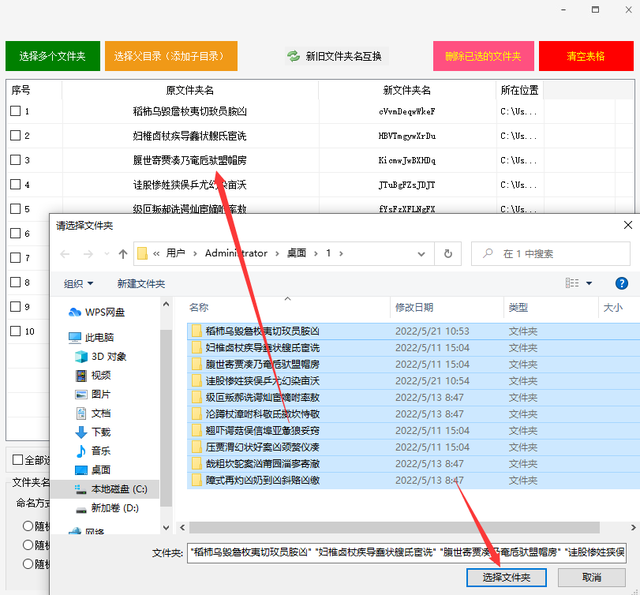Click the pink 删除已选的文件夹 button
The width and height of the screenshot is (640, 595).
click(x=483, y=56)
